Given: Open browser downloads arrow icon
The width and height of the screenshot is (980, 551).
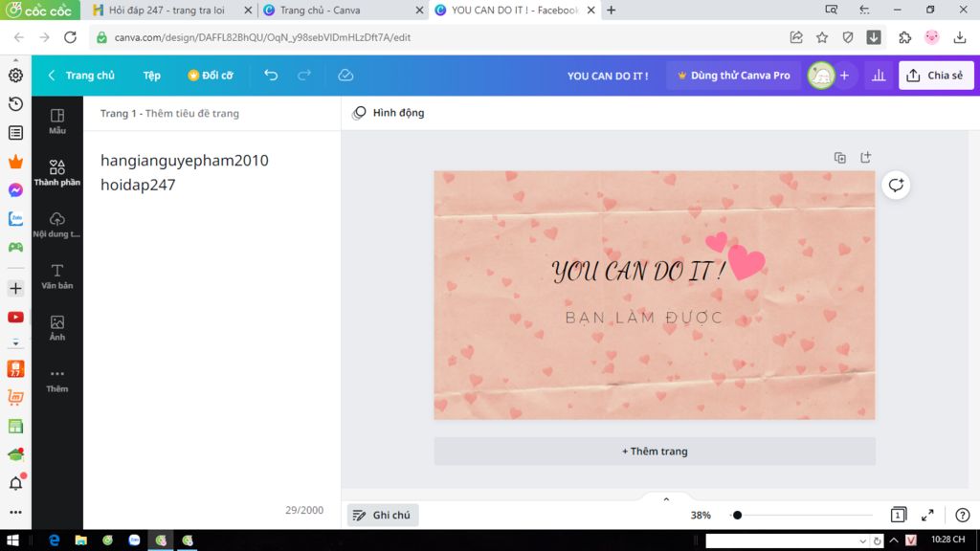Looking at the screenshot, I should click(960, 37).
